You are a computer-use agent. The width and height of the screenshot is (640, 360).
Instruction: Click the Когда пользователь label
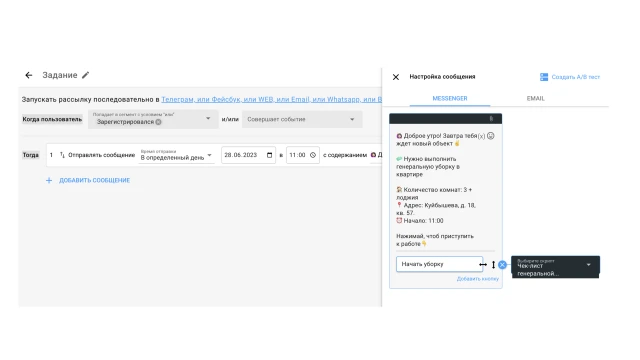tap(52, 119)
